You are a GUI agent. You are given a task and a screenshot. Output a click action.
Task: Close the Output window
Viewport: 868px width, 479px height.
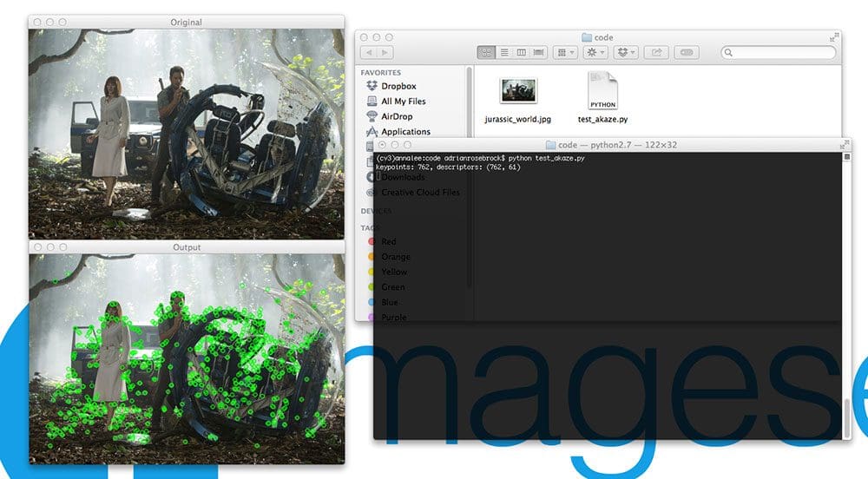click(x=37, y=247)
